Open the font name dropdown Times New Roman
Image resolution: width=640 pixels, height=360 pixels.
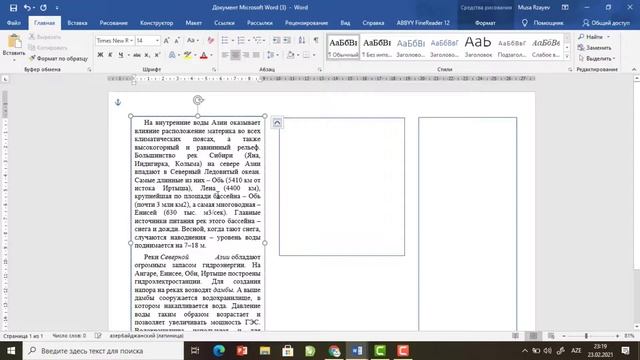(132, 40)
